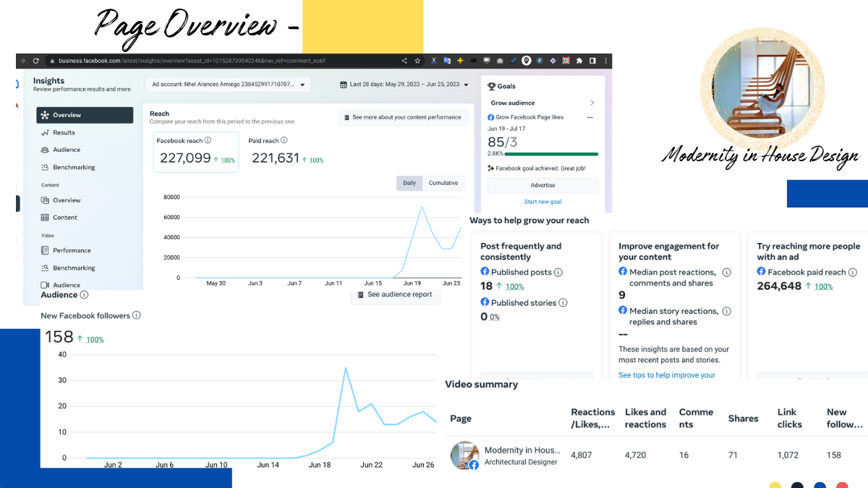Click the green goal progress bar
Image resolution: width=868 pixels, height=488 pixels.
(x=551, y=154)
